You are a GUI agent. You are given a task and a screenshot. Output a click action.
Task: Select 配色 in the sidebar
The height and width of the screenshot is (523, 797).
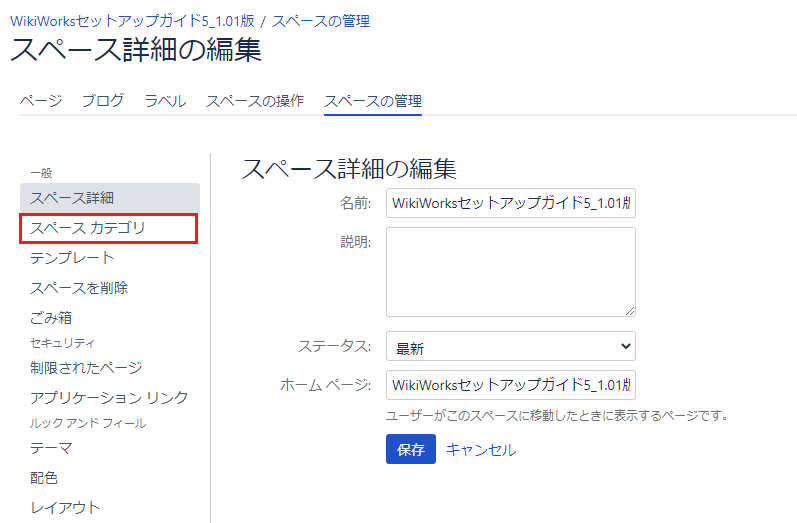tap(44, 478)
